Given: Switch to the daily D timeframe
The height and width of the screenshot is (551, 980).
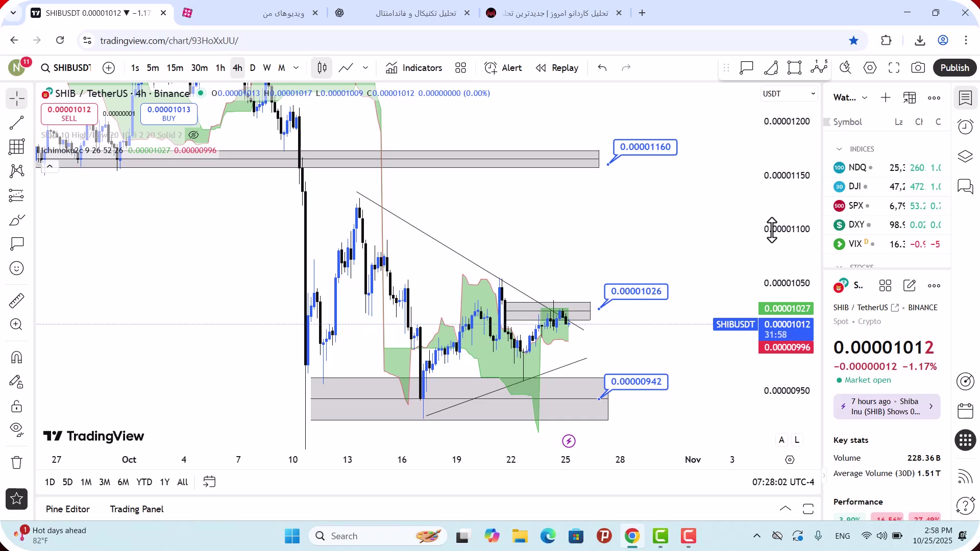Looking at the screenshot, I should [x=253, y=68].
